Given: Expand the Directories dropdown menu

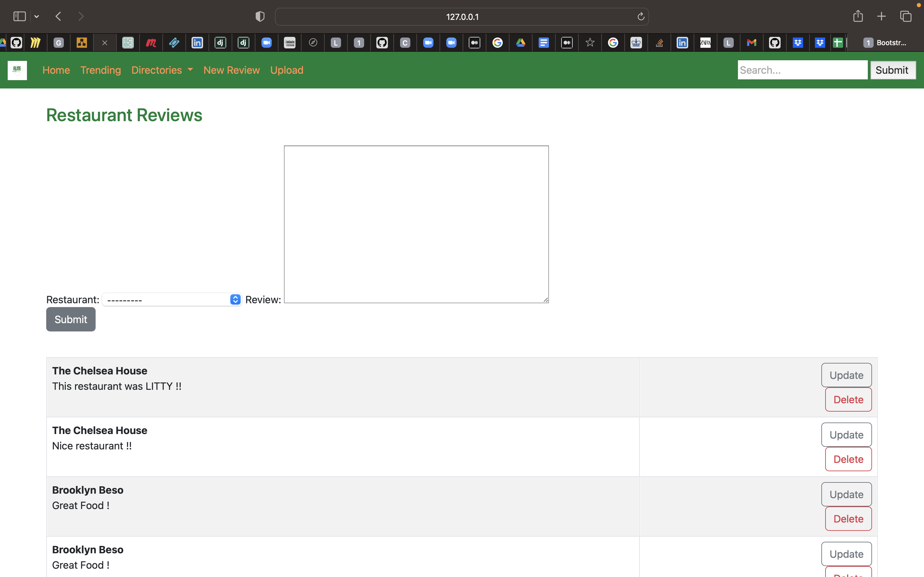Looking at the screenshot, I should pos(162,70).
